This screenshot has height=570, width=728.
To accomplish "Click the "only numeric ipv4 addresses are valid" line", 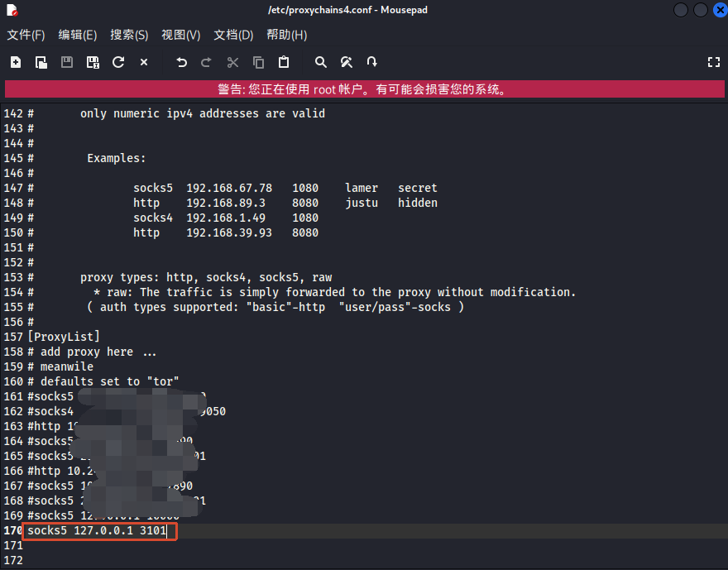I will pyautogui.click(x=203, y=113).
